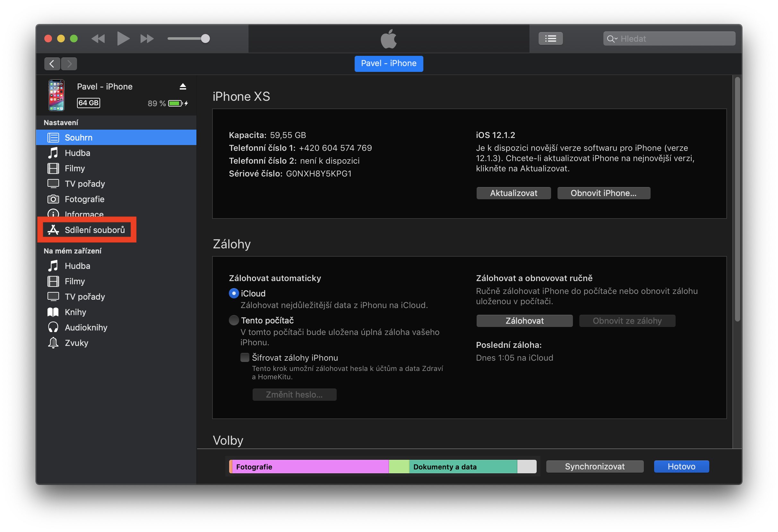Open TV pořady under Na mém zařízení
The width and height of the screenshot is (778, 532).
(x=116, y=296)
